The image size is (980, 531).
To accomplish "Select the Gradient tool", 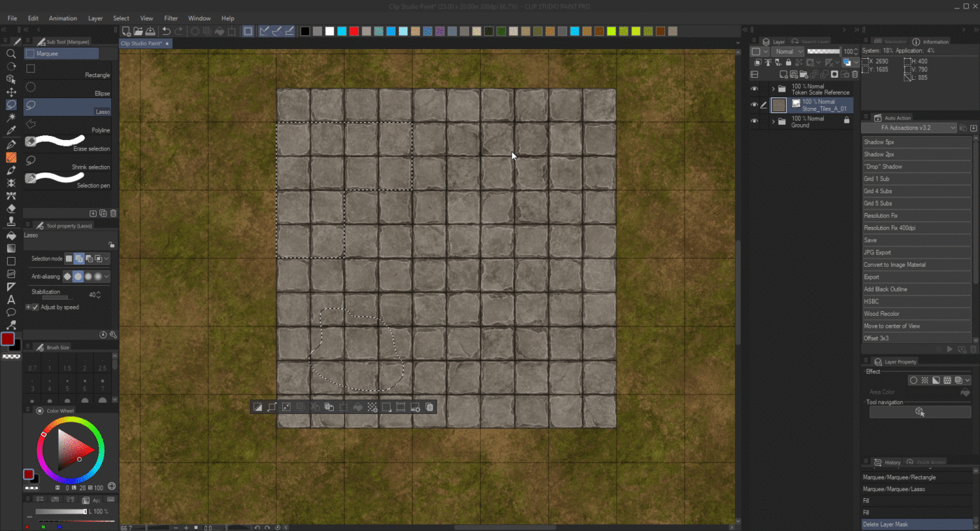I will coord(11,248).
